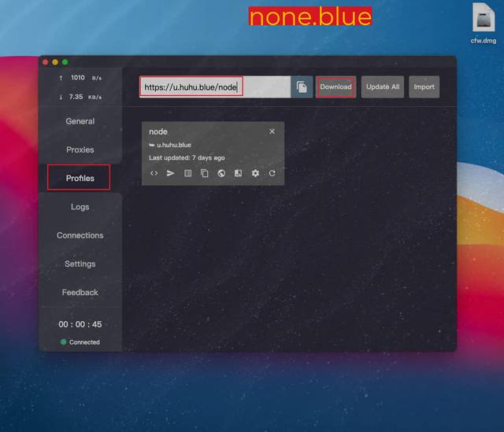Click the paper-plane icon on node profile
Viewport: 504px width, 432px height.
171,173
